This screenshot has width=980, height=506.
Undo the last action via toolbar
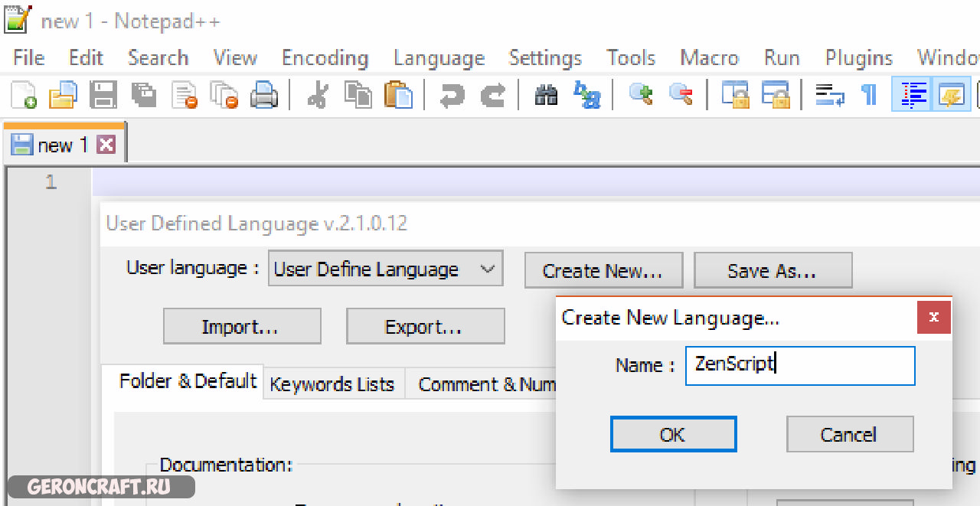click(x=452, y=96)
